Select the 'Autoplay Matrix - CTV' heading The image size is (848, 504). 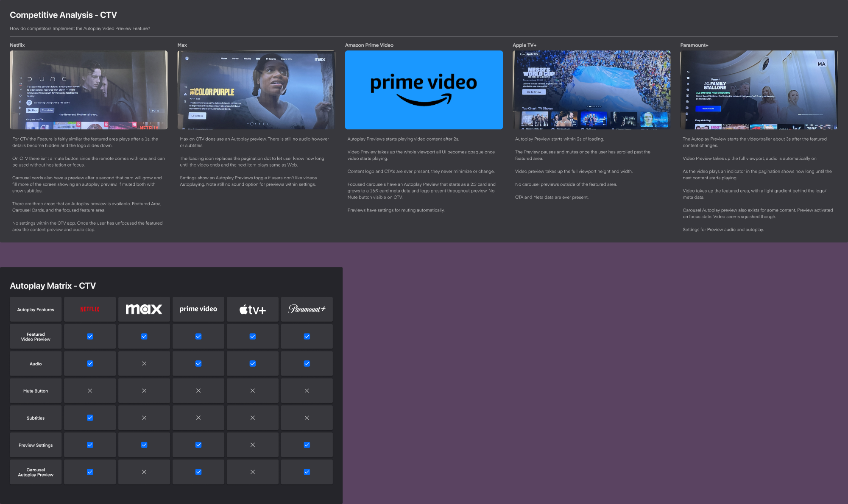click(x=53, y=286)
